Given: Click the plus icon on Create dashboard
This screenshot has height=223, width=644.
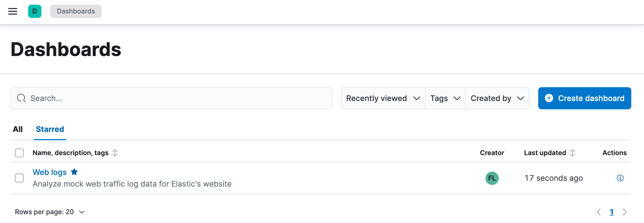Looking at the screenshot, I should tap(549, 98).
